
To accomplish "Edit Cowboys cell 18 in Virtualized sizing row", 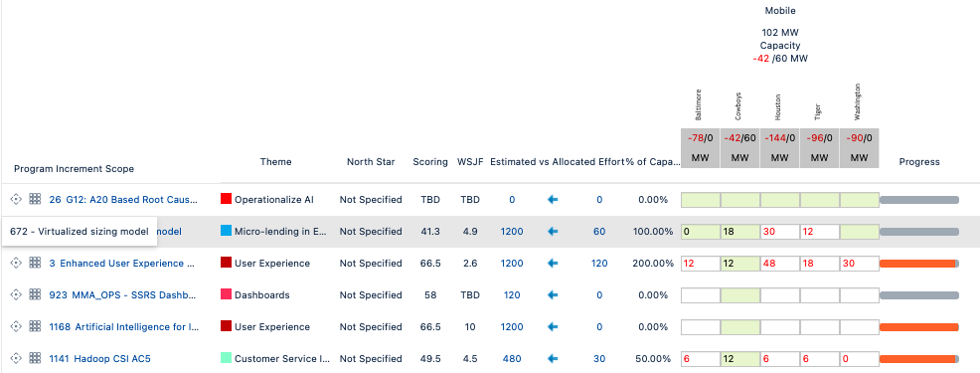I will tap(740, 232).
